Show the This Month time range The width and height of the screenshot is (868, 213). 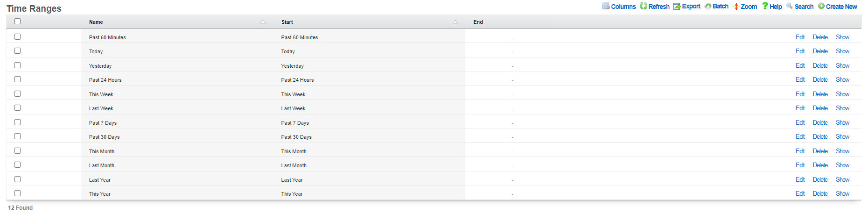(x=843, y=151)
